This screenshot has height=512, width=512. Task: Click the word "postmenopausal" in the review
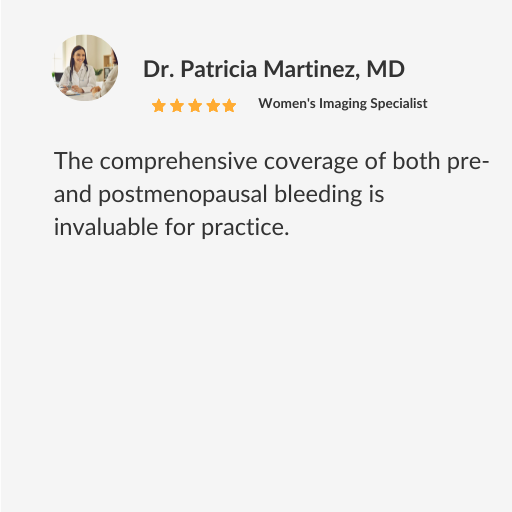(183, 195)
